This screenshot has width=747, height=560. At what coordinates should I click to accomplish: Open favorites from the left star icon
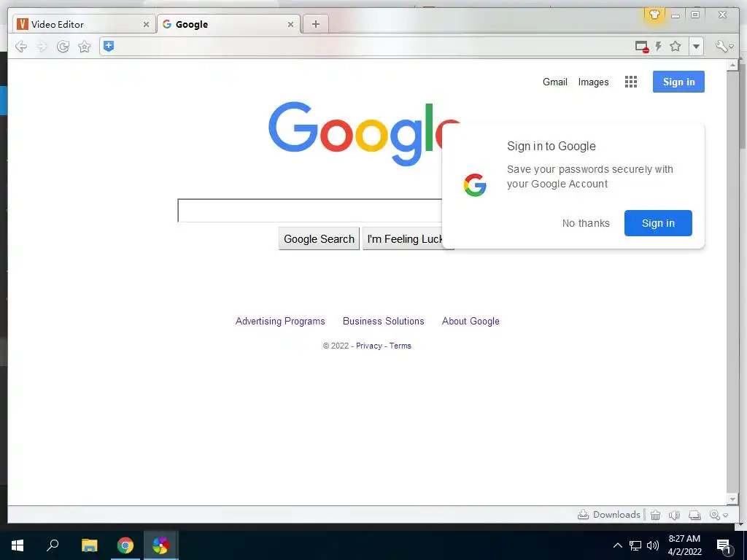click(85, 46)
